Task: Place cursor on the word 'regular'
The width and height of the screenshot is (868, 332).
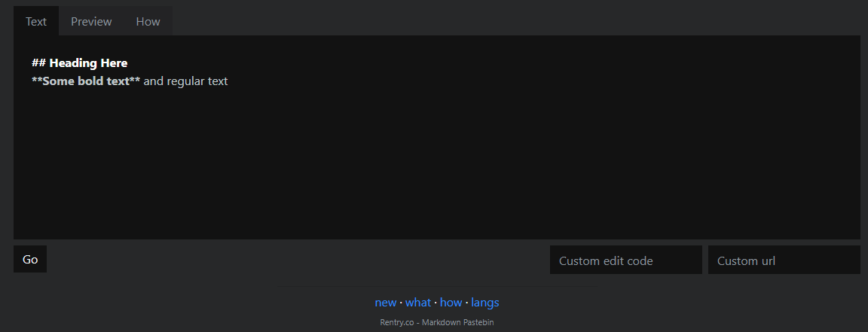Action: (x=187, y=81)
